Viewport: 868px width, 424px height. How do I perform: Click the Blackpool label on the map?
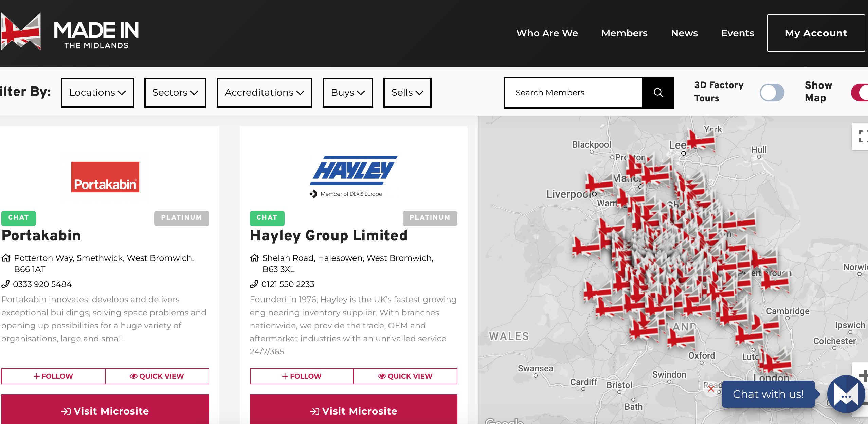(592, 144)
